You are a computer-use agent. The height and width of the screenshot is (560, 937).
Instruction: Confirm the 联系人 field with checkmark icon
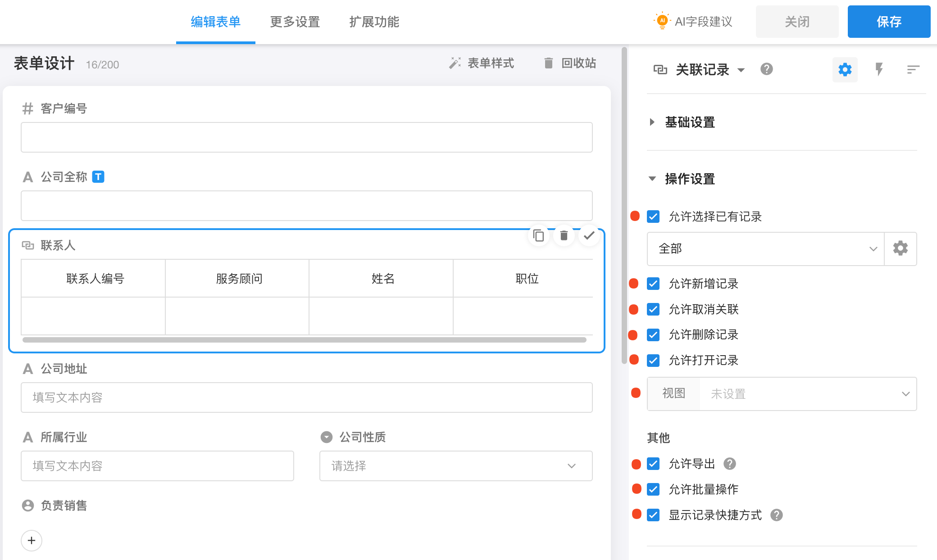tap(589, 235)
